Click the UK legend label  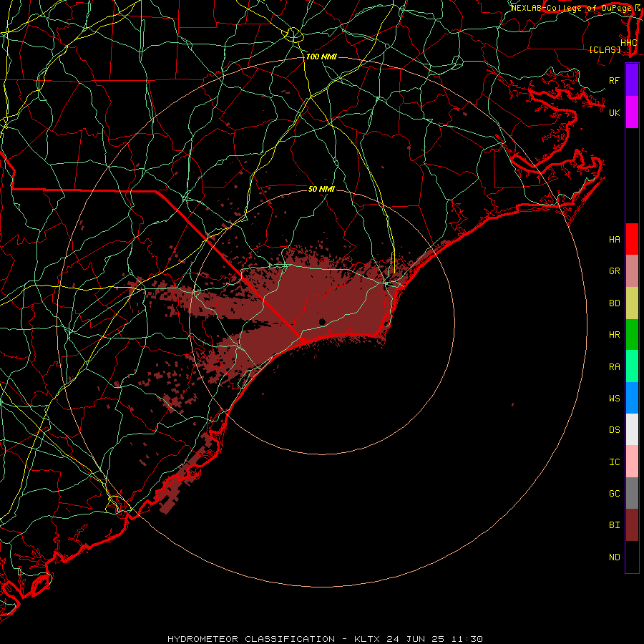pyautogui.click(x=614, y=112)
